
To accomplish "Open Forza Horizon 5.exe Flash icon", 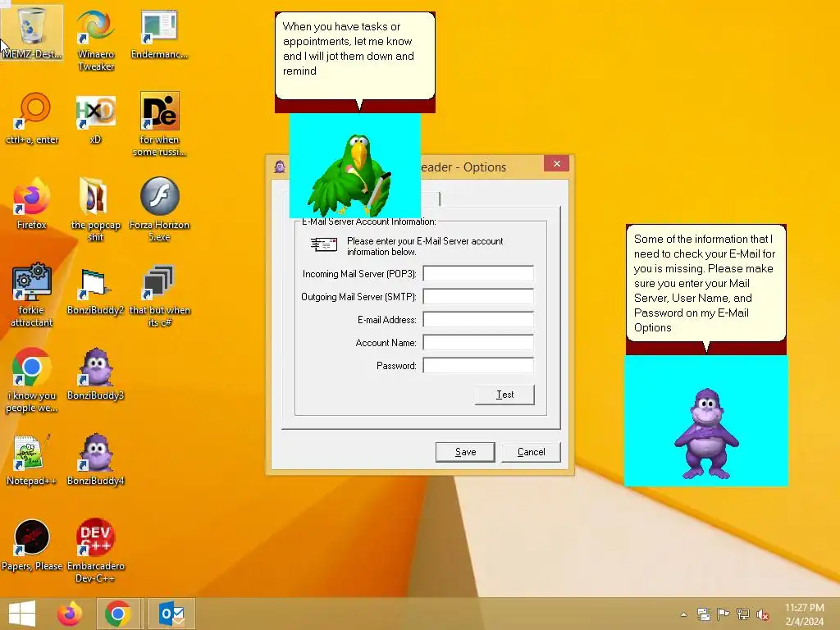I will coord(159,209).
